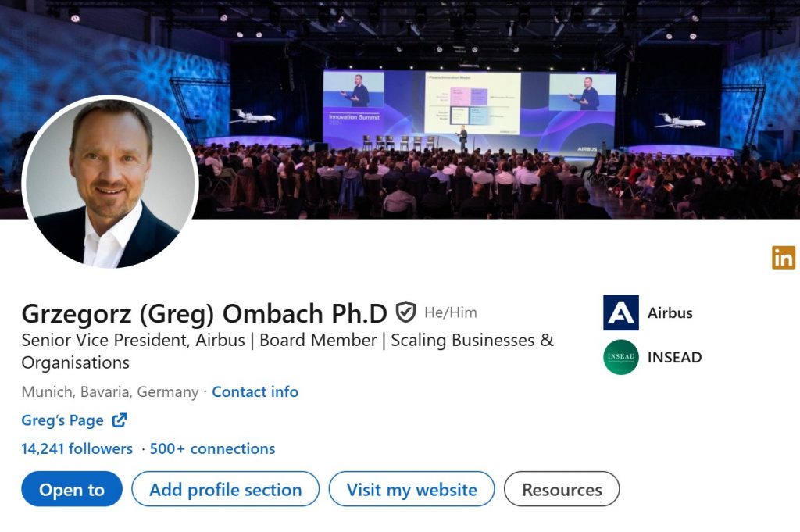This screenshot has width=800, height=532.
Task: Click the He/Him pronouns label
Action: (450, 312)
